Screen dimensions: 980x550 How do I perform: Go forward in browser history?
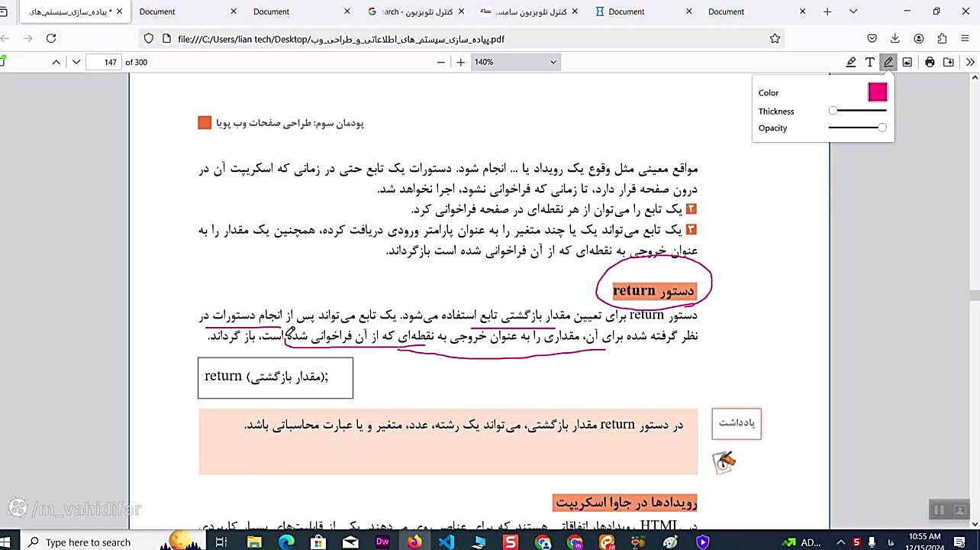coord(28,38)
